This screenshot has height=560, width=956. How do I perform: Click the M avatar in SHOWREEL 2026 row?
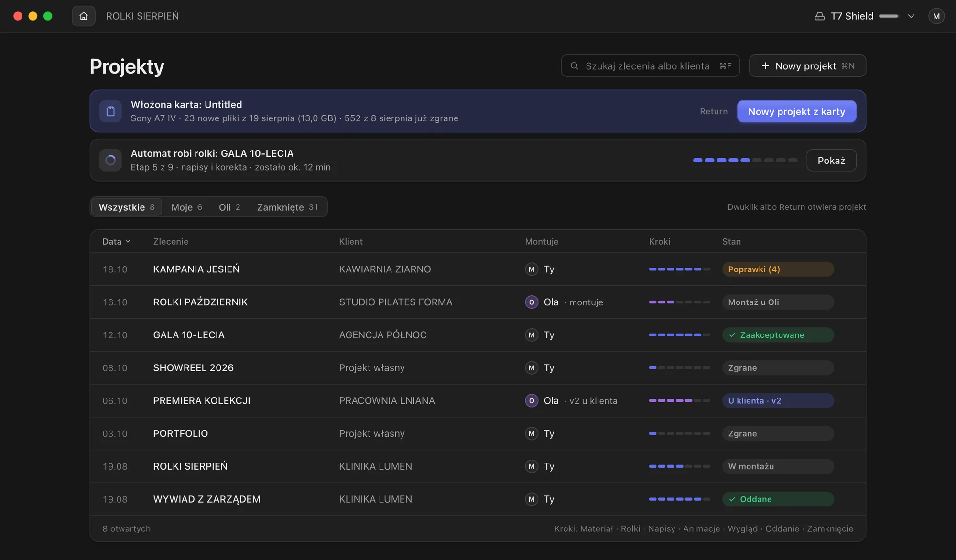[x=532, y=368]
